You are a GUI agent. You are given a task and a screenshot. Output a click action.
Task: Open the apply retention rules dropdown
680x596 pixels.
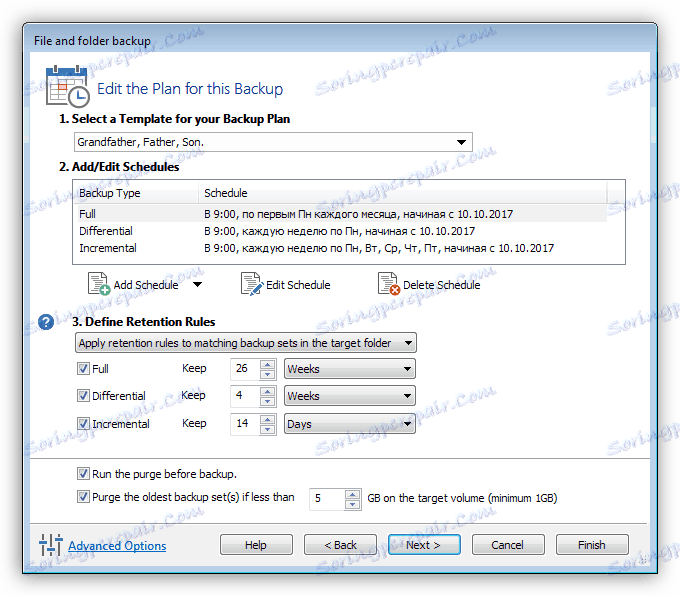pyautogui.click(x=246, y=343)
